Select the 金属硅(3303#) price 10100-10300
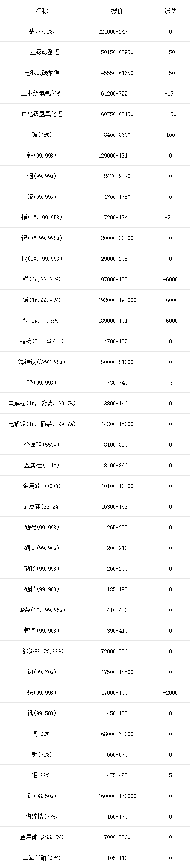This screenshot has width=190, height=868. (117, 486)
